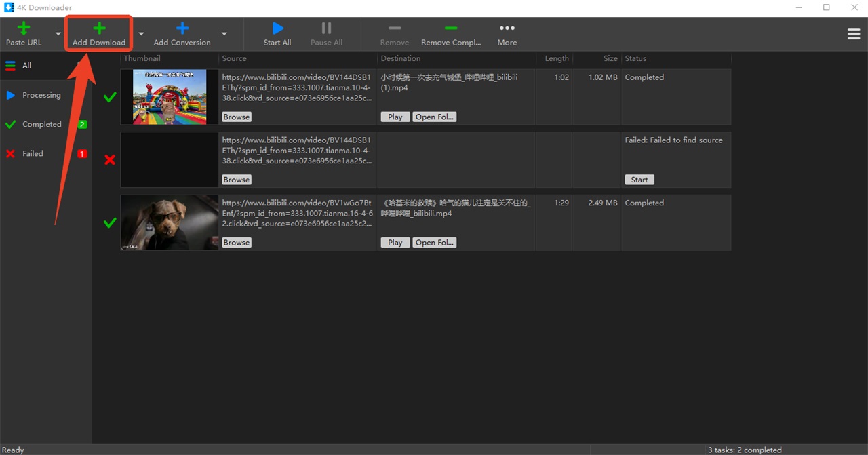Image resolution: width=868 pixels, height=455 pixels.
Task: Click the Thumbnail column header
Action: coord(170,58)
